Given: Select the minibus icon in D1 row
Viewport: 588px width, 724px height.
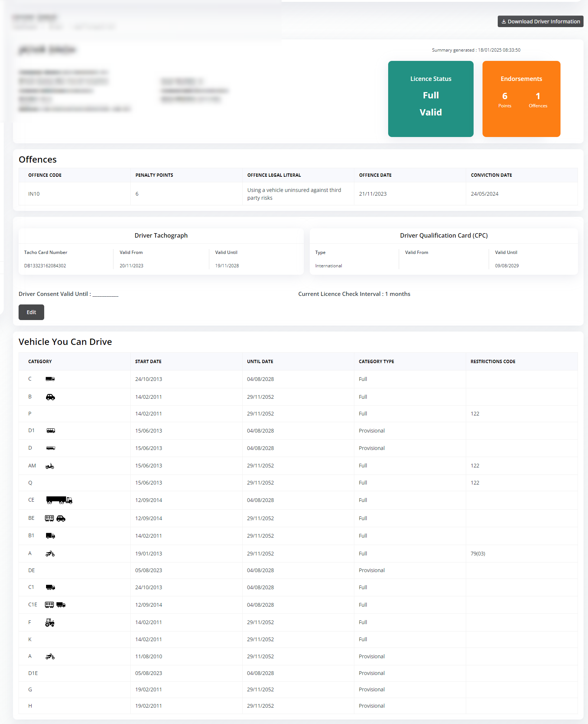Looking at the screenshot, I should click(x=51, y=431).
